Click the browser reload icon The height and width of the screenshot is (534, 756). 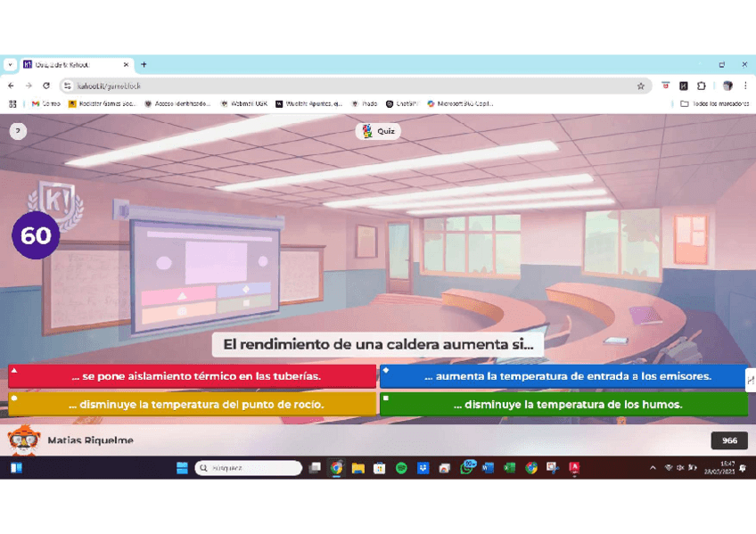(x=46, y=86)
